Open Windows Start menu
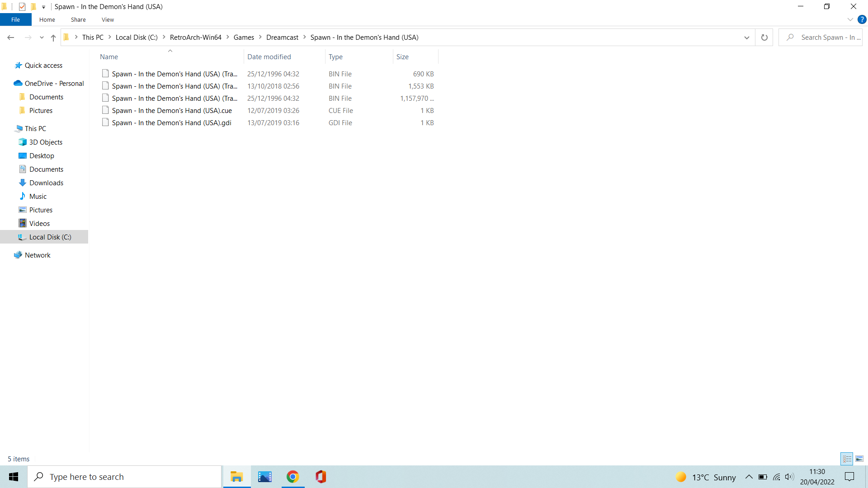Screen dimensions: 868x488 click(14, 477)
